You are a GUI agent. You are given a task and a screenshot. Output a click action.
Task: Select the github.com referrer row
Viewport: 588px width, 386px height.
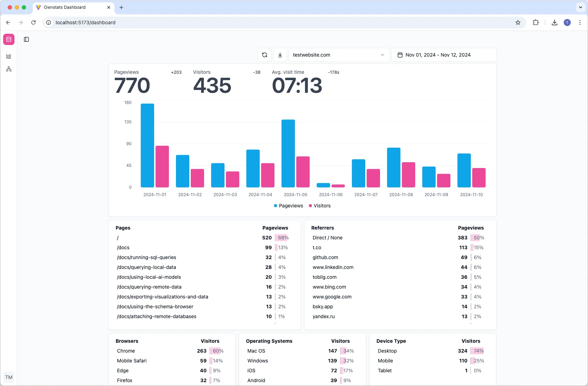[325, 257]
